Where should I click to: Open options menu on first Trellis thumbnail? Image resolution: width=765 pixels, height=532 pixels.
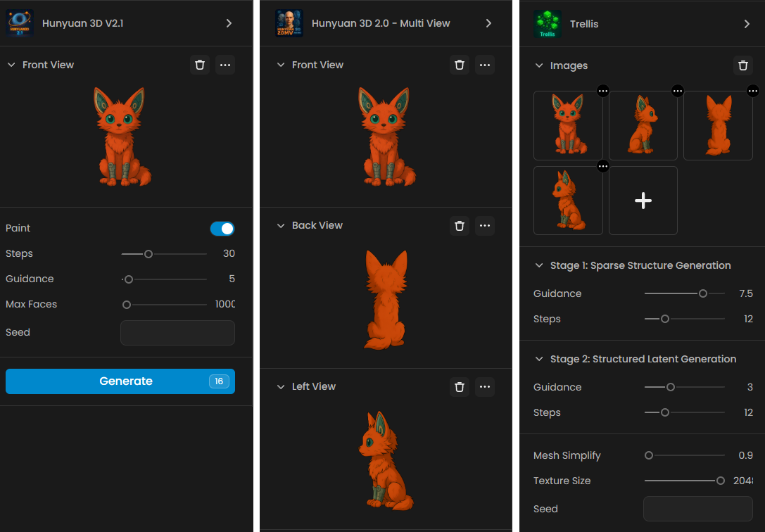click(603, 91)
